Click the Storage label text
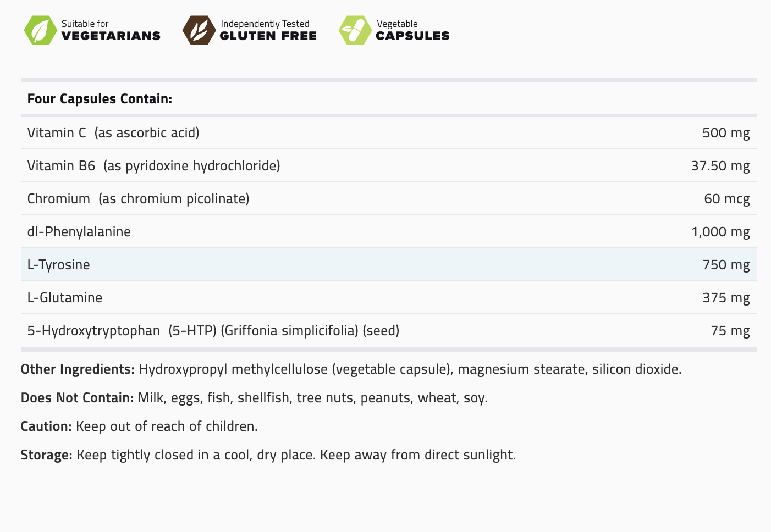 pyautogui.click(x=47, y=455)
